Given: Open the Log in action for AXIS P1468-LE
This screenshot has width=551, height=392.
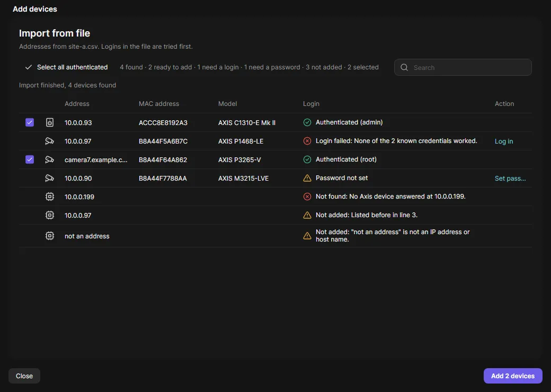Looking at the screenshot, I should 503,141.
